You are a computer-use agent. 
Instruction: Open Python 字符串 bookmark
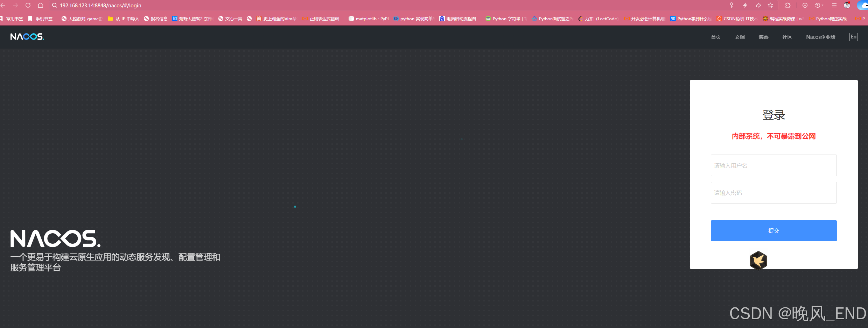click(x=506, y=19)
